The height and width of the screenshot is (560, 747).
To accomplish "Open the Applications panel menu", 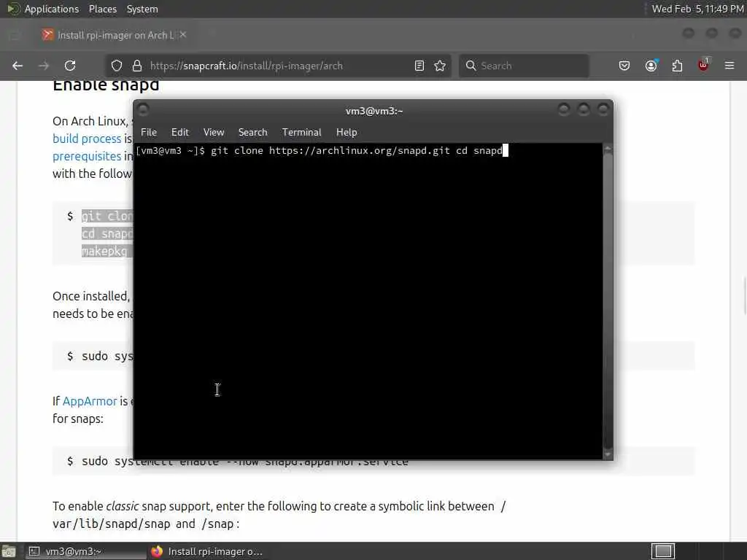I will (52, 9).
